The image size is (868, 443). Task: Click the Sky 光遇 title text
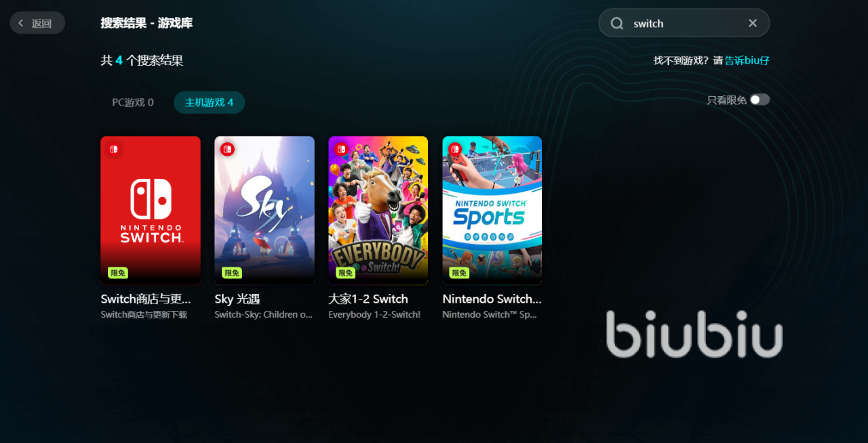point(237,299)
